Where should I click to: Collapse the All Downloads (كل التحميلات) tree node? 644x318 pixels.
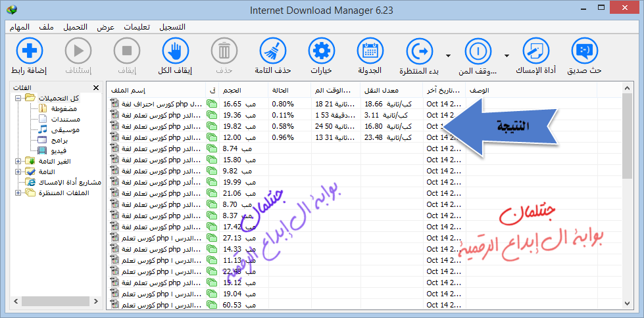[17, 98]
